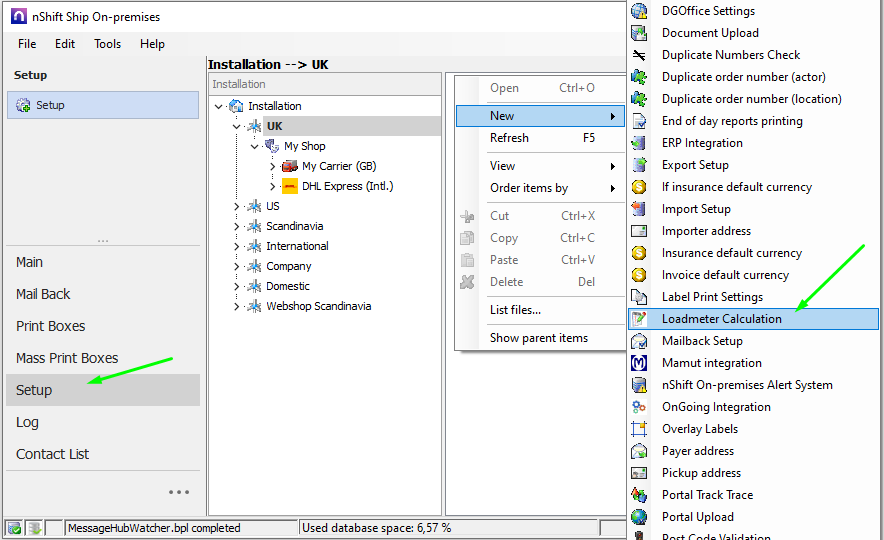Open the Tools menu
Image resolution: width=884 pixels, height=540 pixels.
coord(108,44)
